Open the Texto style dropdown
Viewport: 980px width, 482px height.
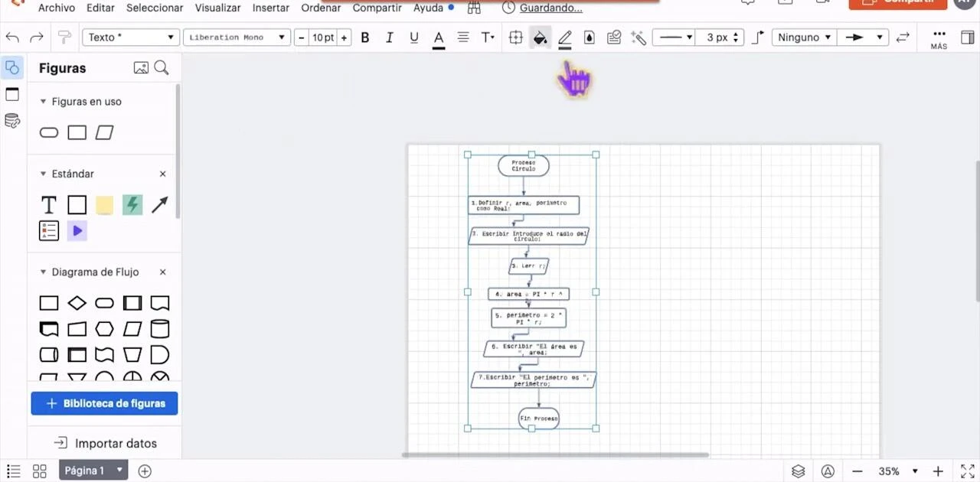click(131, 37)
